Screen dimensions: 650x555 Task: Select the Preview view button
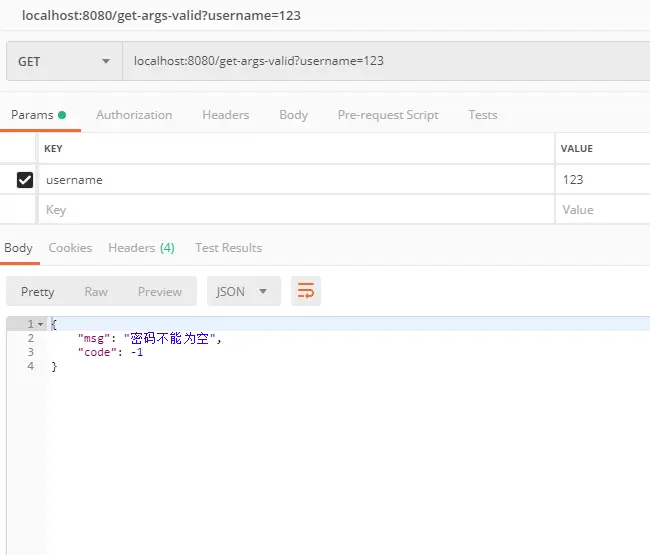(160, 292)
